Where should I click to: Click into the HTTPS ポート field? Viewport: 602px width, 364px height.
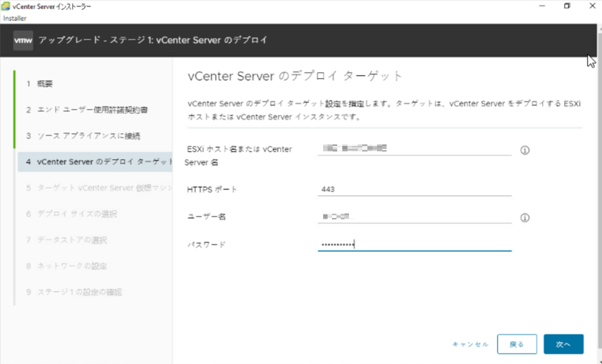(414, 189)
